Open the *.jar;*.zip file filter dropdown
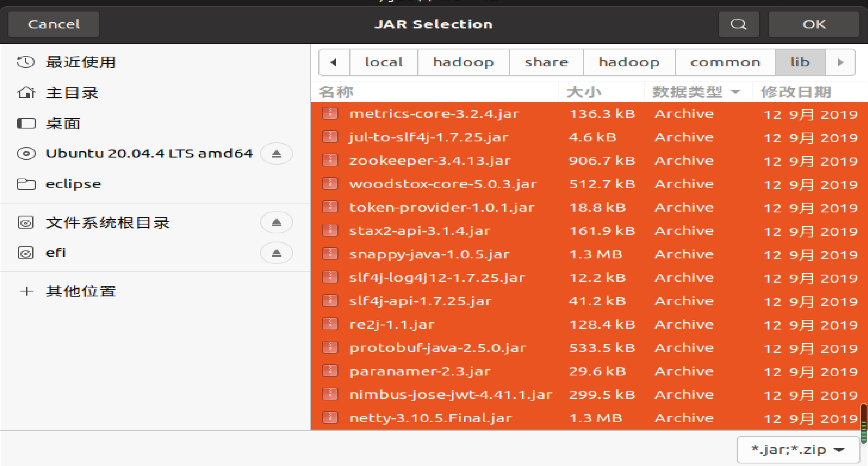 click(798, 449)
